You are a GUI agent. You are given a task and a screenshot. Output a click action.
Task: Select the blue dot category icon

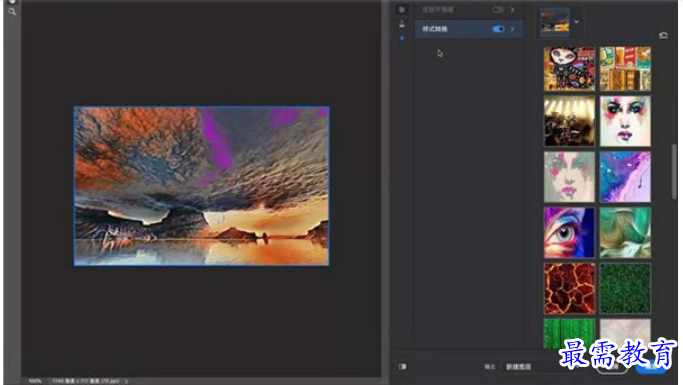click(x=402, y=38)
